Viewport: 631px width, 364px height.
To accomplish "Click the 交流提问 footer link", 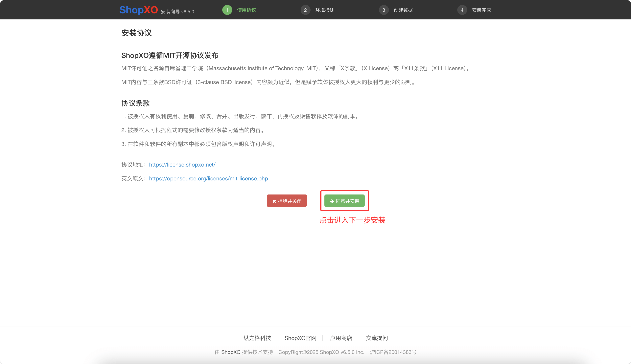I will [377, 338].
